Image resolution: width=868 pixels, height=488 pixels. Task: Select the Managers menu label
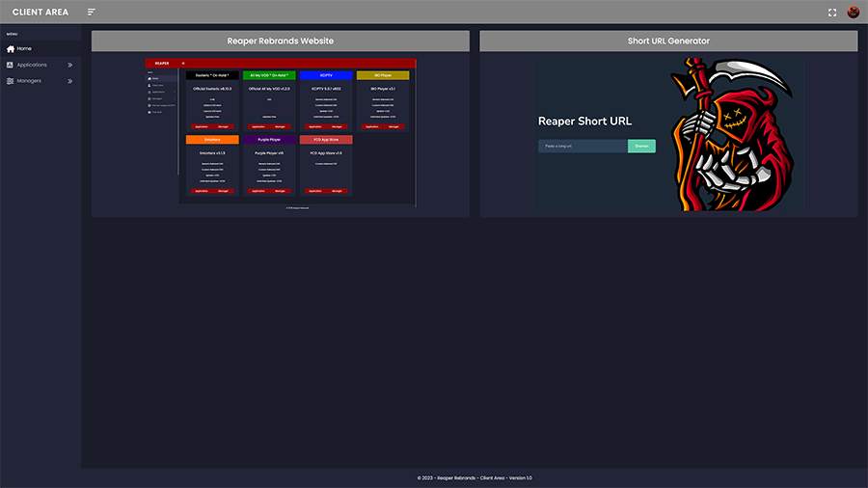[x=29, y=81]
